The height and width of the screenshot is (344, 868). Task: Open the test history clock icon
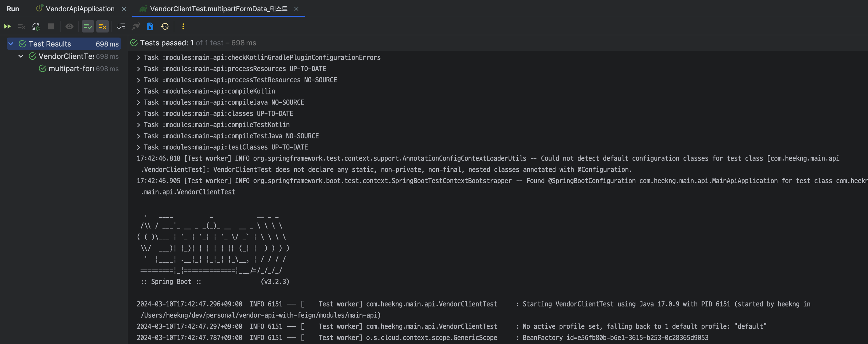165,26
